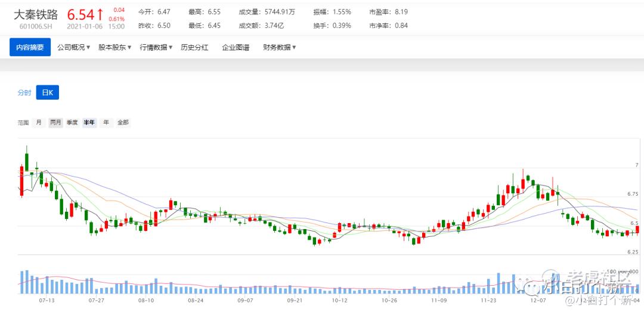Click the 09-21 date axis label

[295, 300]
